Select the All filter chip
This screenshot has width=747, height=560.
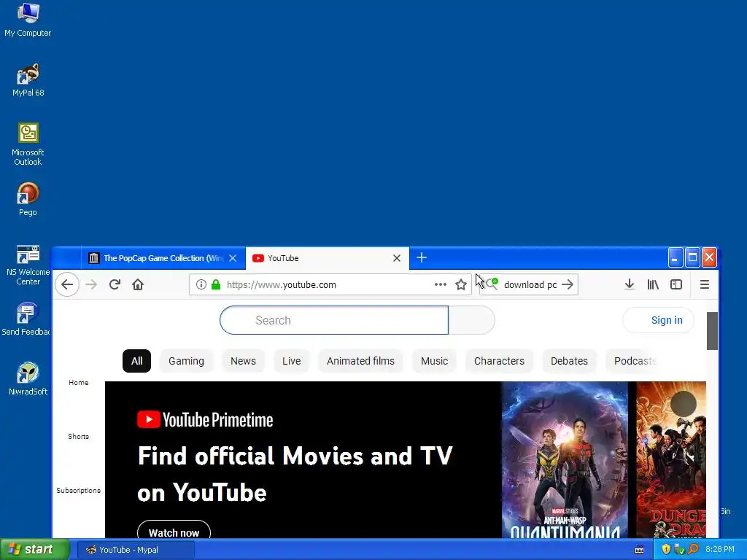click(136, 361)
